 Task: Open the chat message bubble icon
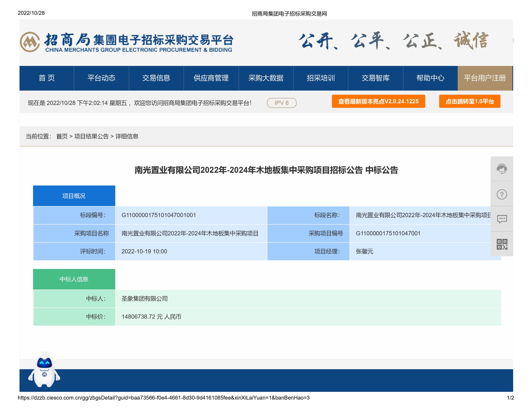pyautogui.click(x=502, y=219)
